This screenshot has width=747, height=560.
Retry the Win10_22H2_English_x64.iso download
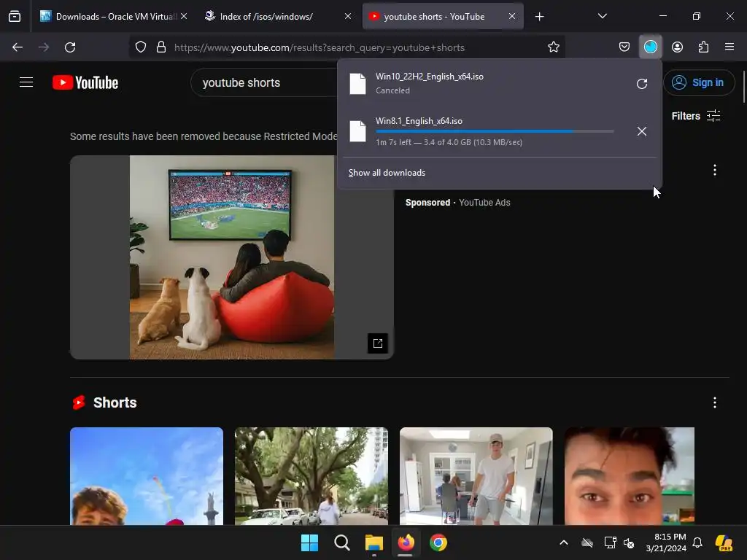[642, 84]
